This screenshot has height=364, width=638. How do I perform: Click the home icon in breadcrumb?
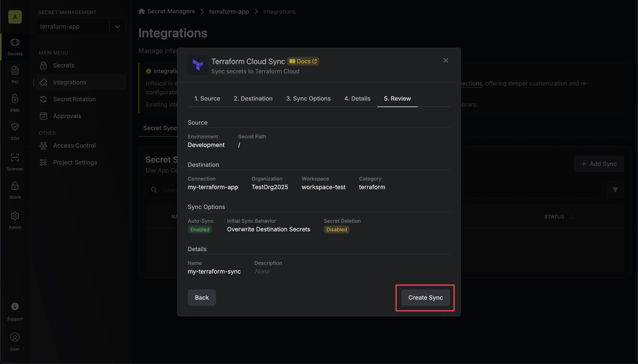coord(142,11)
